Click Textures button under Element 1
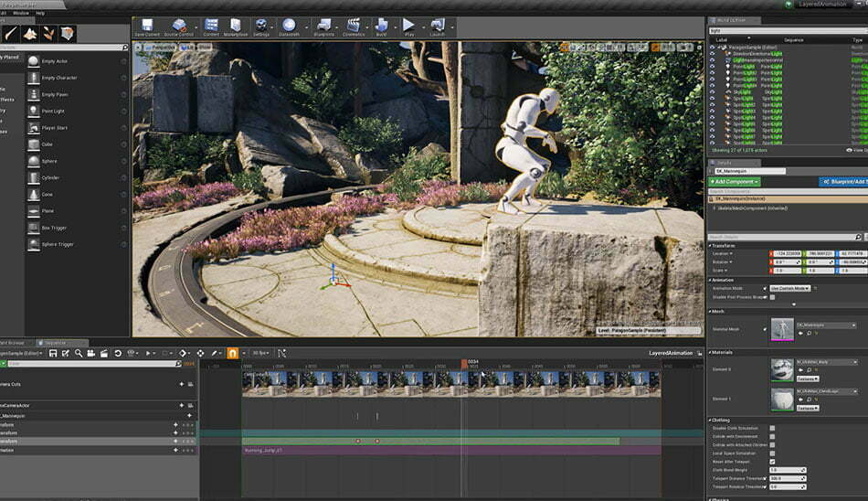This screenshot has height=501, width=868. click(808, 408)
